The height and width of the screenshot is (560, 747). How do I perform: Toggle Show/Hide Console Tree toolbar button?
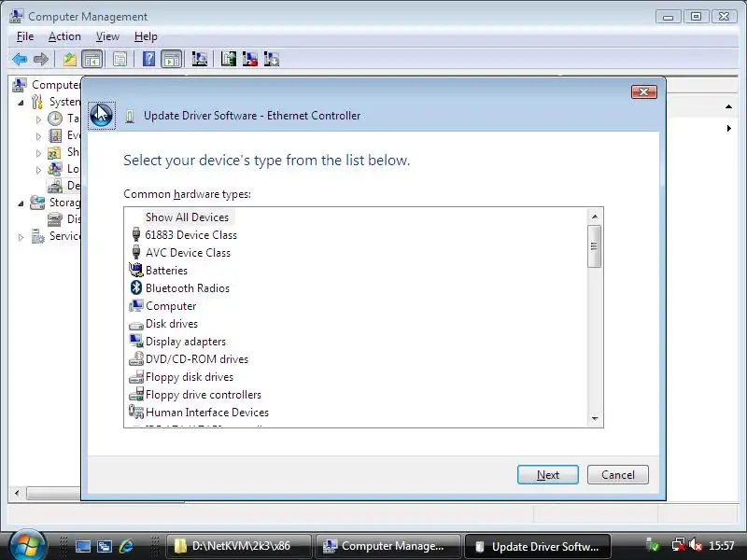point(92,60)
